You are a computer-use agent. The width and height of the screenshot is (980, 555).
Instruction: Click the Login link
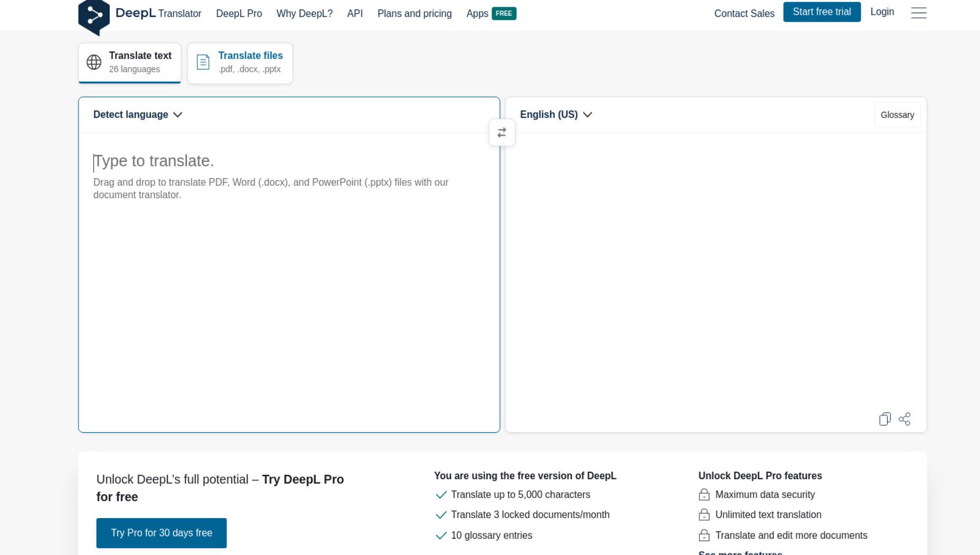[x=882, y=12]
